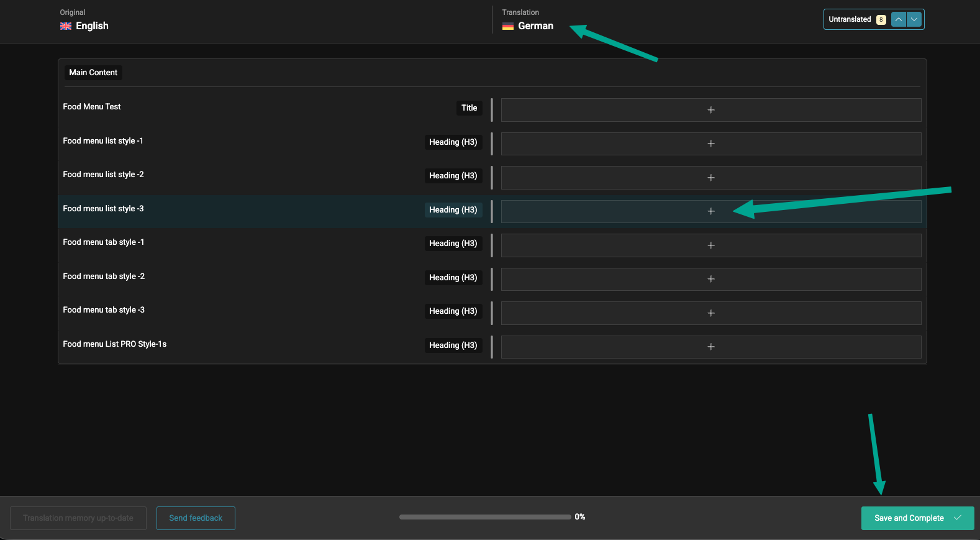Click the original text 'Food menu list style -3'
Screen dimensions: 980x540
pyautogui.click(x=103, y=209)
